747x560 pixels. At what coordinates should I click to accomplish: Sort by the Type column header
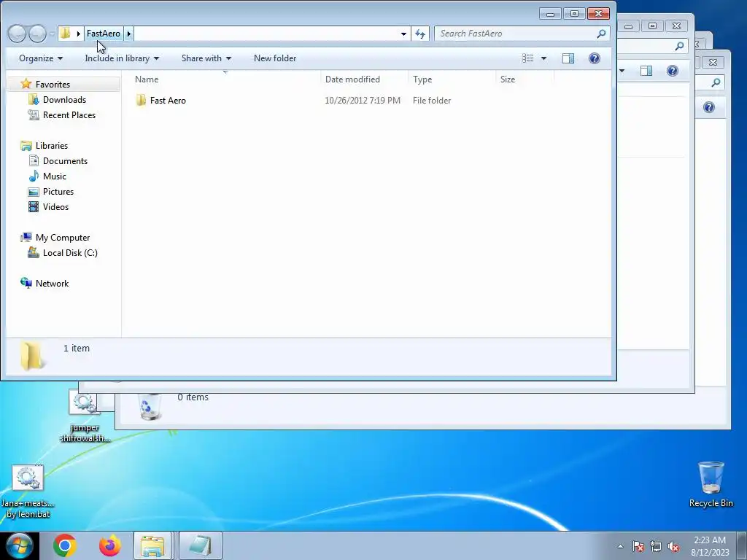pyautogui.click(x=452, y=79)
